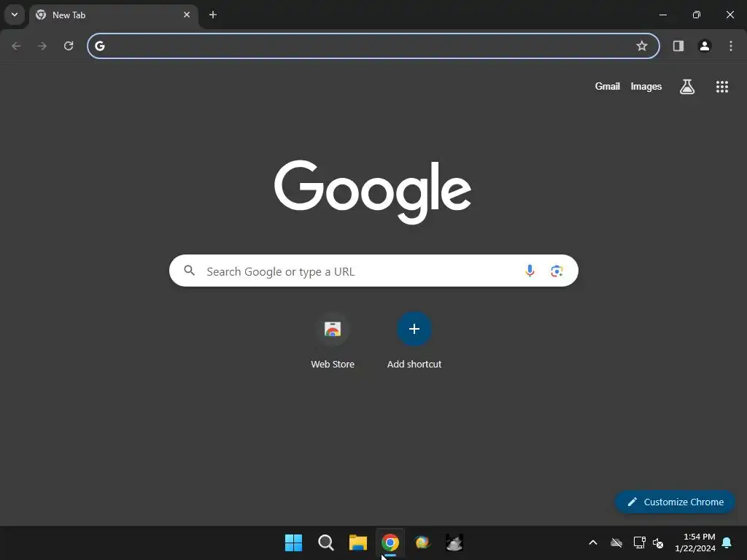Viewport: 747px width, 560px height.
Task: Open the Images link
Action: [646, 86]
